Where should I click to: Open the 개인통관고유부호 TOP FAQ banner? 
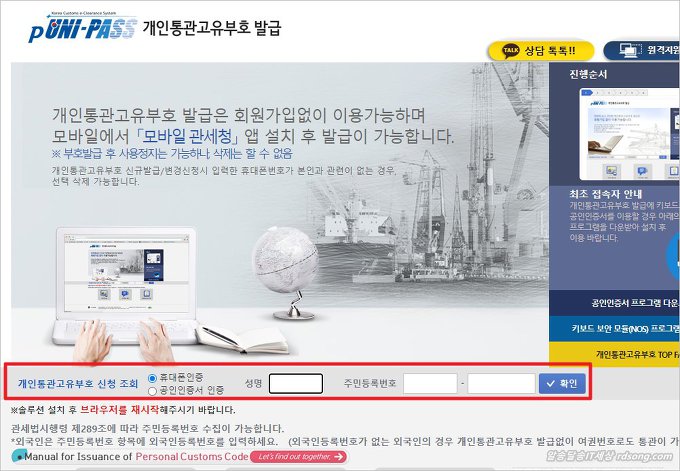[615, 354]
